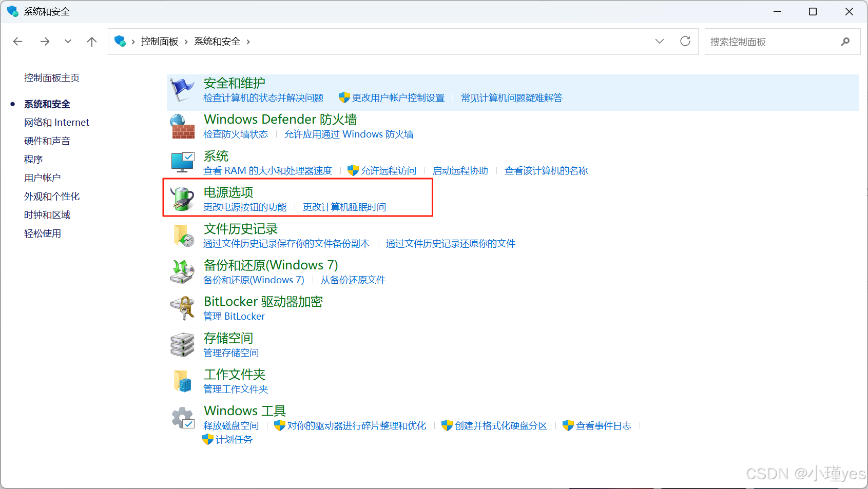Go forward with the right arrow button

(x=45, y=42)
